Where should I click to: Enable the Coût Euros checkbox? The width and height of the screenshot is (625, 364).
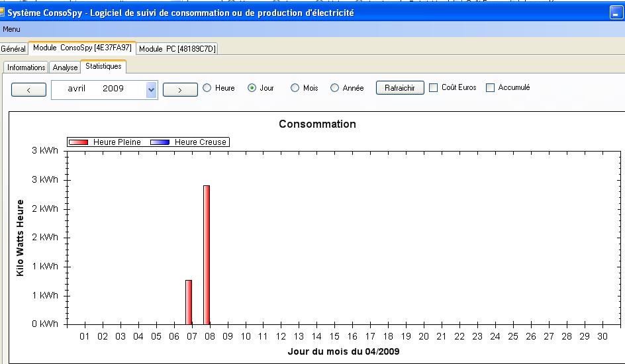point(433,87)
